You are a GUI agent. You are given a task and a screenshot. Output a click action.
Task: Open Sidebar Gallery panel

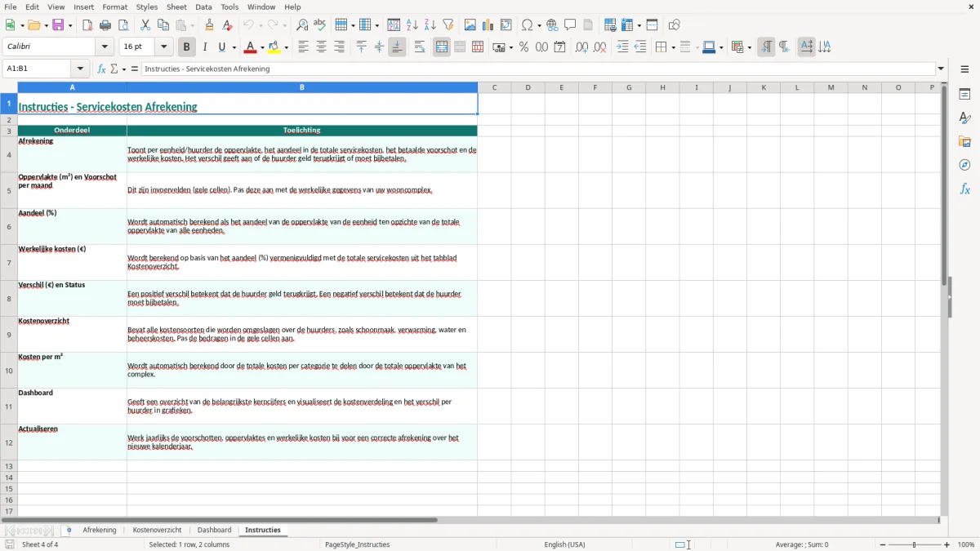tap(964, 141)
